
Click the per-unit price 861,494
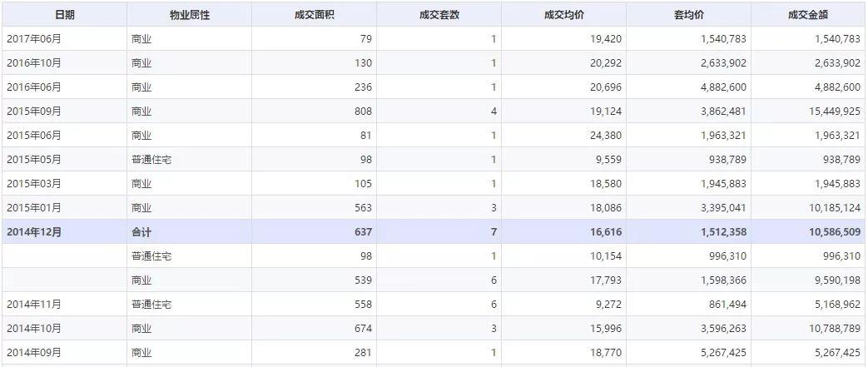pos(728,305)
